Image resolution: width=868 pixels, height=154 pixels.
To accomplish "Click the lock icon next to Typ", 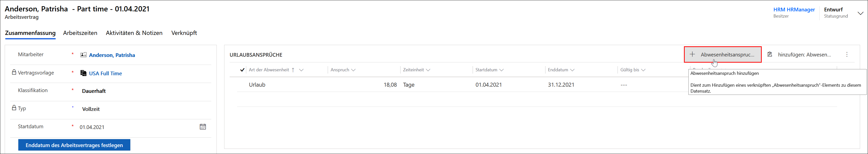I will coord(14,108).
